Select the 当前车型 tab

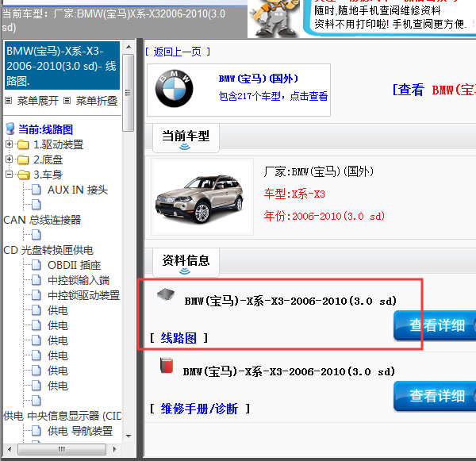point(186,138)
